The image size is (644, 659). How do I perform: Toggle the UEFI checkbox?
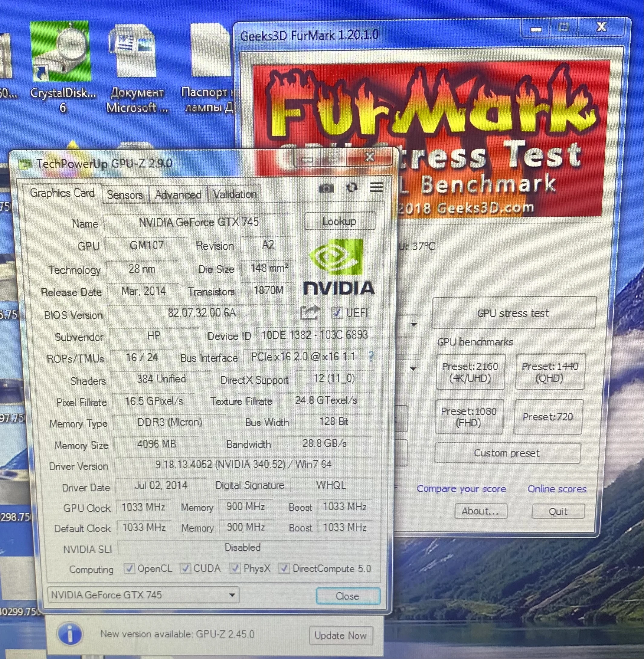(x=337, y=313)
